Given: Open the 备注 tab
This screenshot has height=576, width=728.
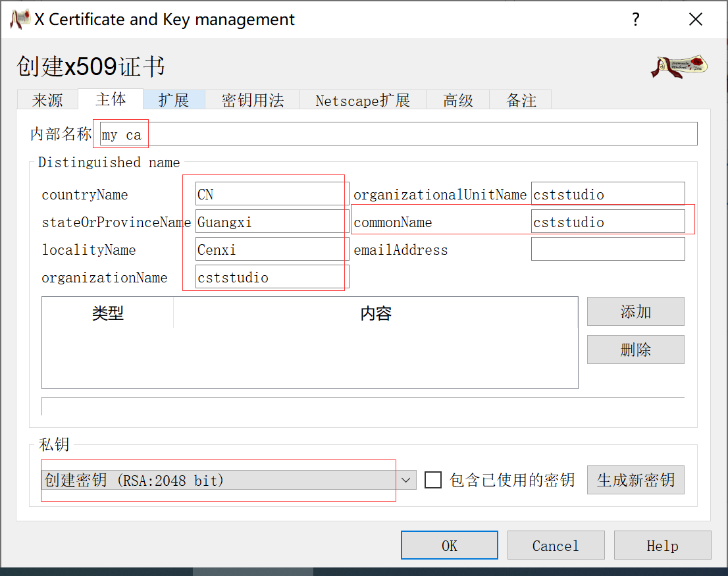Looking at the screenshot, I should [x=521, y=100].
